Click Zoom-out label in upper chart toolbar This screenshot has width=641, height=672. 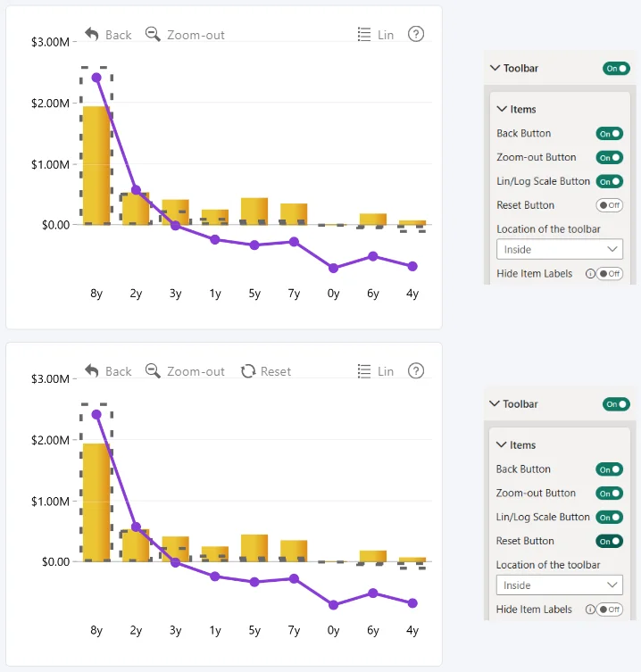coord(196,35)
